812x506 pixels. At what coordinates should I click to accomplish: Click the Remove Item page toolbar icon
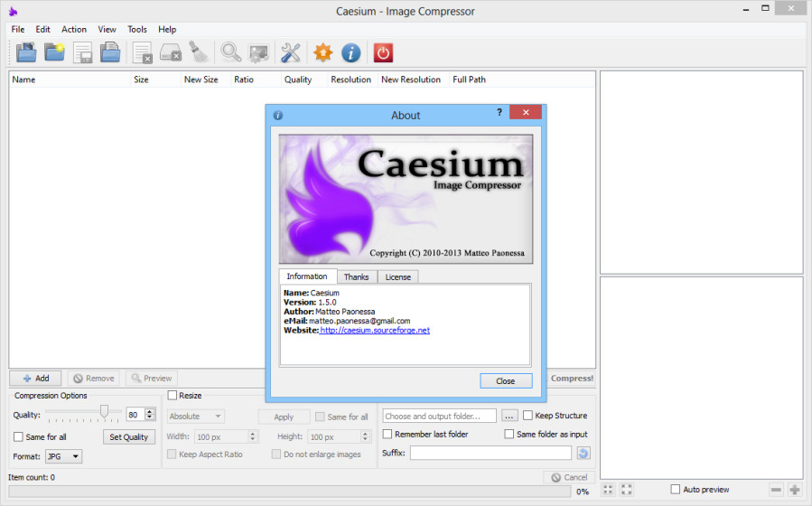tap(143, 52)
